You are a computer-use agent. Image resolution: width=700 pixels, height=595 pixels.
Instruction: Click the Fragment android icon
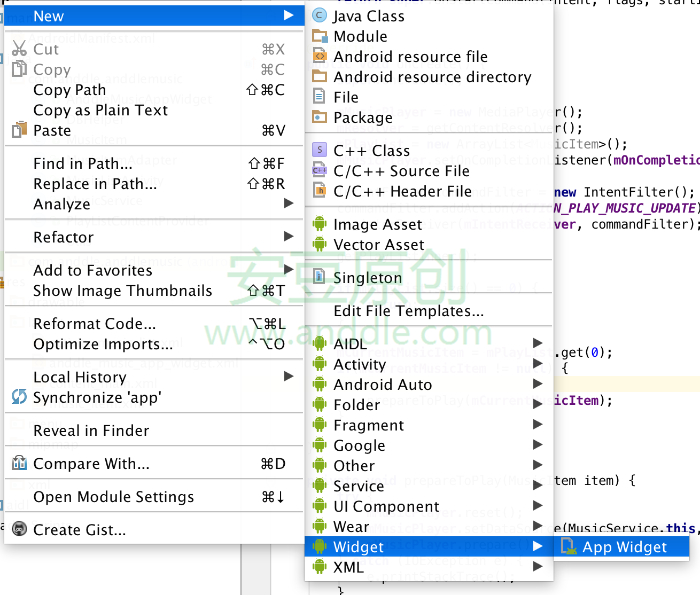[320, 425]
